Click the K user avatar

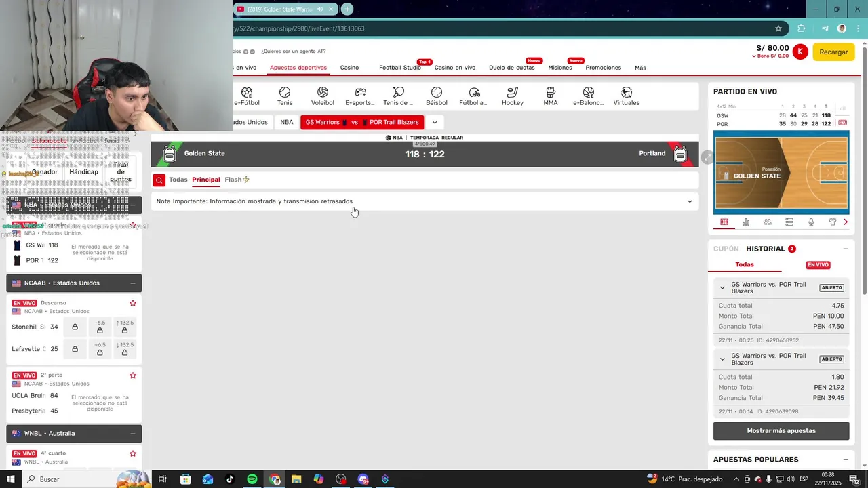(x=800, y=52)
